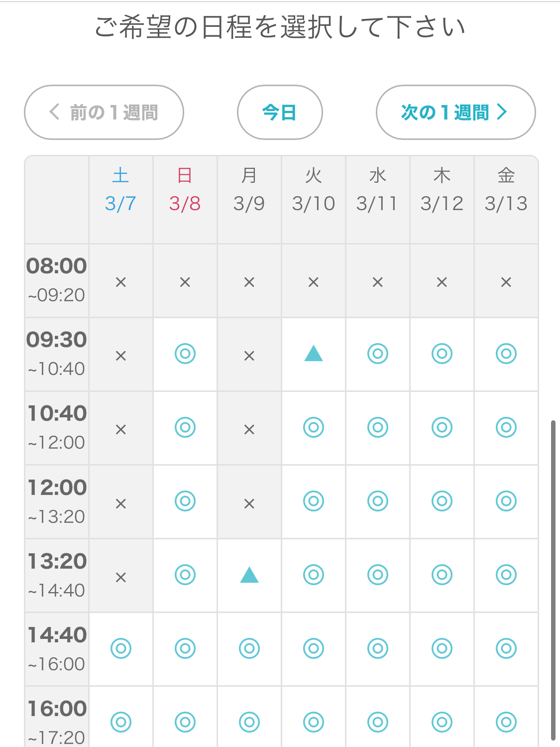Choose Thursday 3/12 13:20 circle slot

pyautogui.click(x=442, y=575)
